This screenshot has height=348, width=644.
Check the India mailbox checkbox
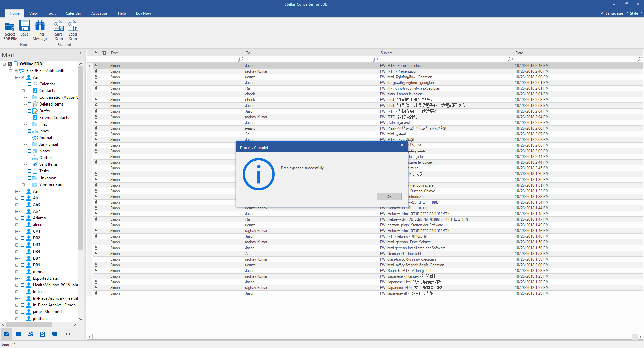[23, 292]
